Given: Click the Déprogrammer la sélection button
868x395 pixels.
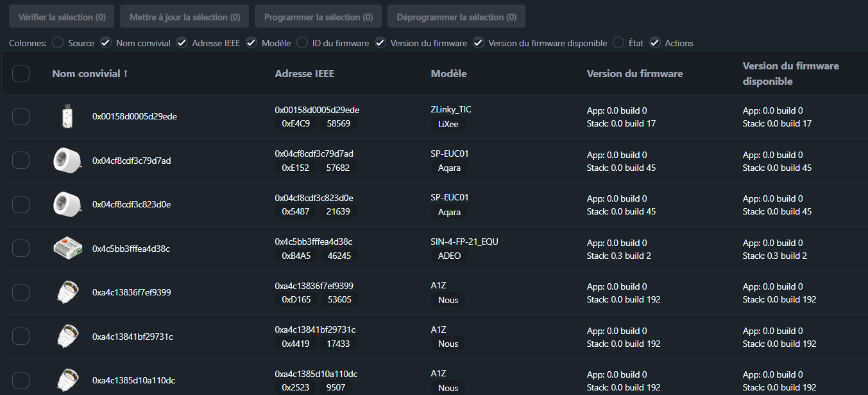Looking at the screenshot, I should pos(456,17).
